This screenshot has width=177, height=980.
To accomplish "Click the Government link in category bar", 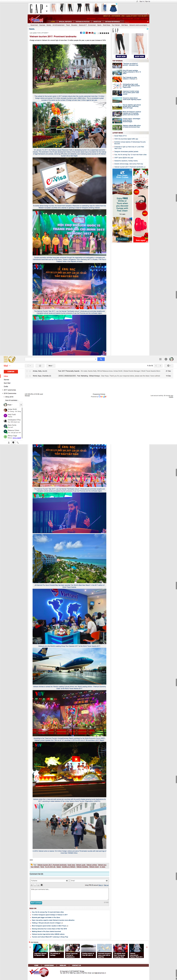I will pos(34,25).
